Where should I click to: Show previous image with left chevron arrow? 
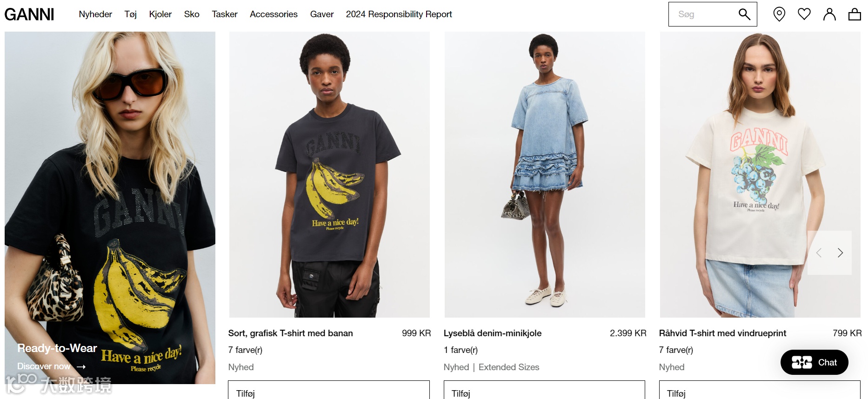coord(819,253)
